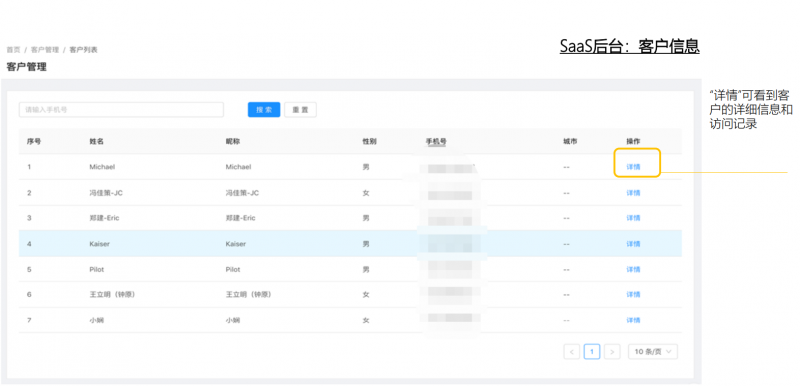Click Pilot in the 昵称 column
This screenshot has width=800, height=386.
[233, 269]
